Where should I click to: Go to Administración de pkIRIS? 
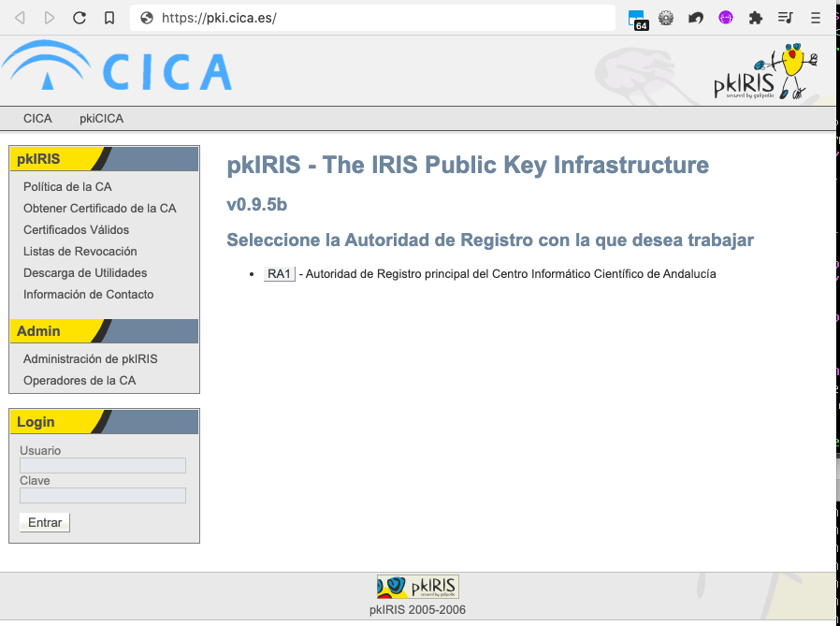tap(90, 359)
